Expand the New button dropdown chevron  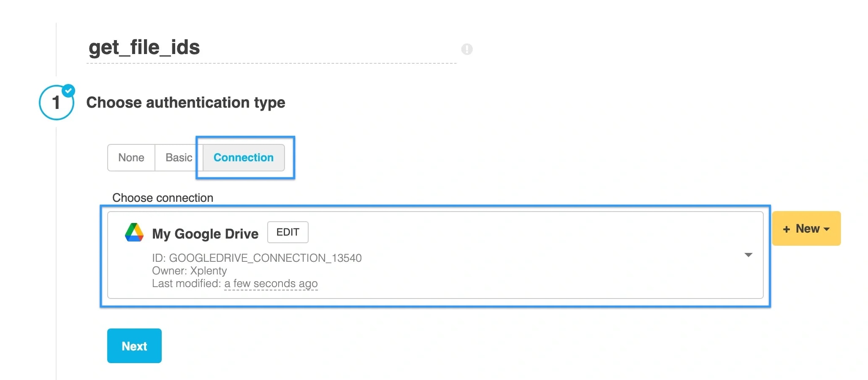826,229
